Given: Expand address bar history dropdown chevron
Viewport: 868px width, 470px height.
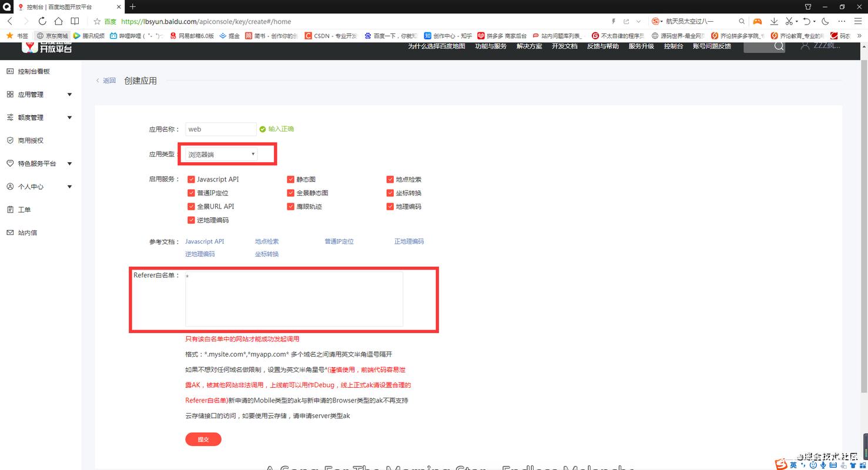Looking at the screenshot, I should click(x=638, y=21).
